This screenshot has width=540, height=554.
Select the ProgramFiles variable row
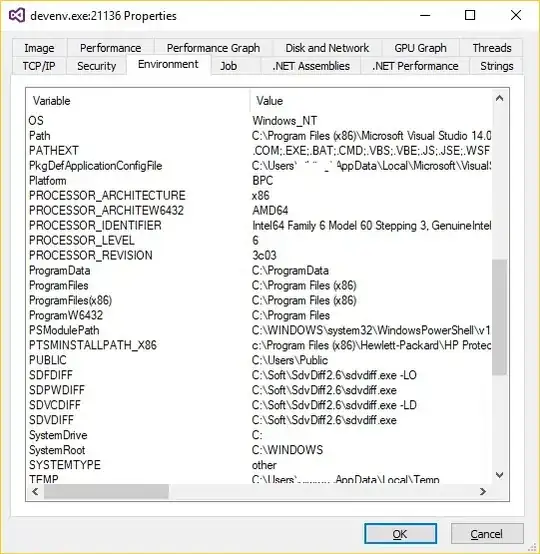(259, 285)
